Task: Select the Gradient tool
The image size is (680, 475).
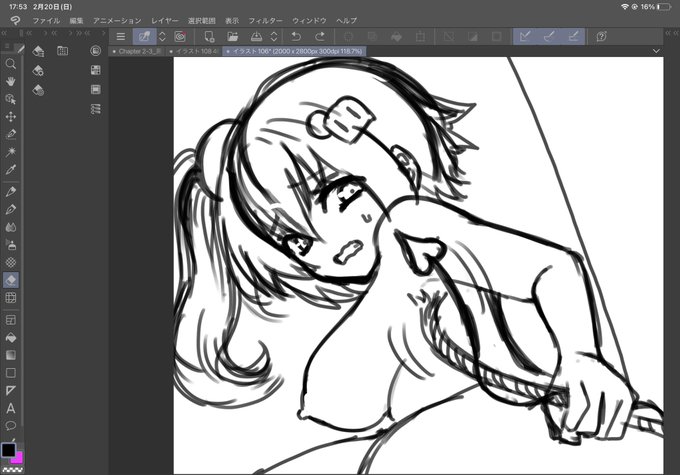Action: [11, 355]
